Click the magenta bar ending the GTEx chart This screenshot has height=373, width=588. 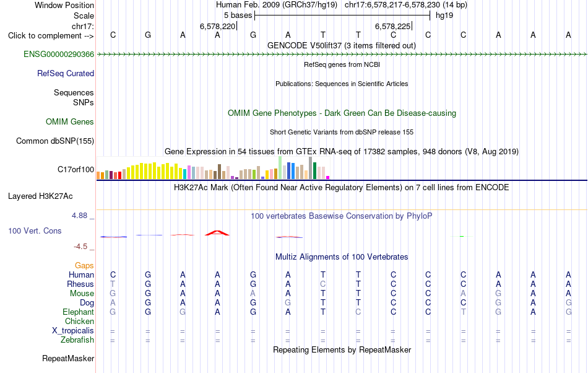[x=328, y=177]
